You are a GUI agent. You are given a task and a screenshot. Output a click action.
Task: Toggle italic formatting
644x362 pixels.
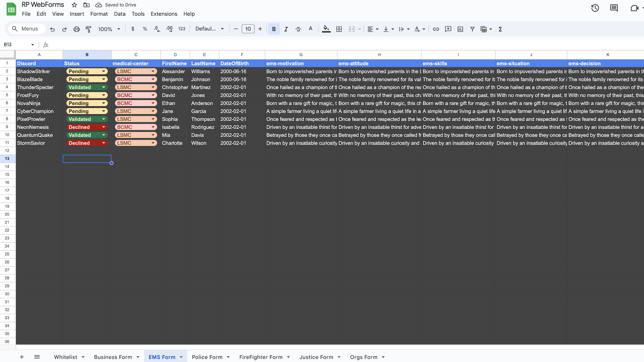pos(286,29)
